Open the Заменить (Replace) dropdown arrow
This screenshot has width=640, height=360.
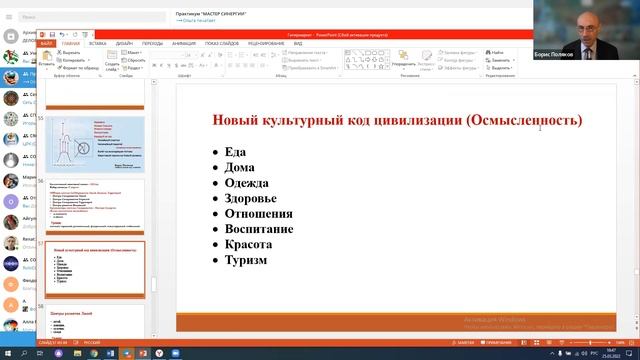click(x=513, y=60)
